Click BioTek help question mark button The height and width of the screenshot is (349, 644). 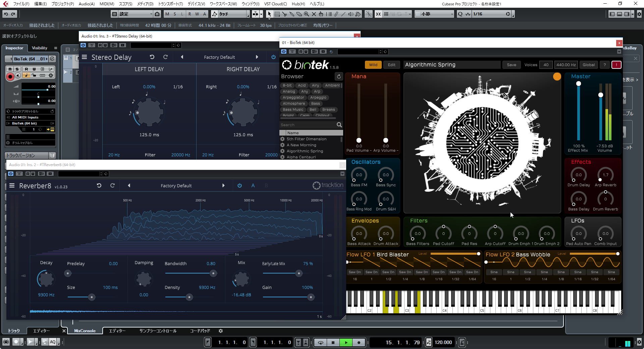pyautogui.click(x=604, y=65)
